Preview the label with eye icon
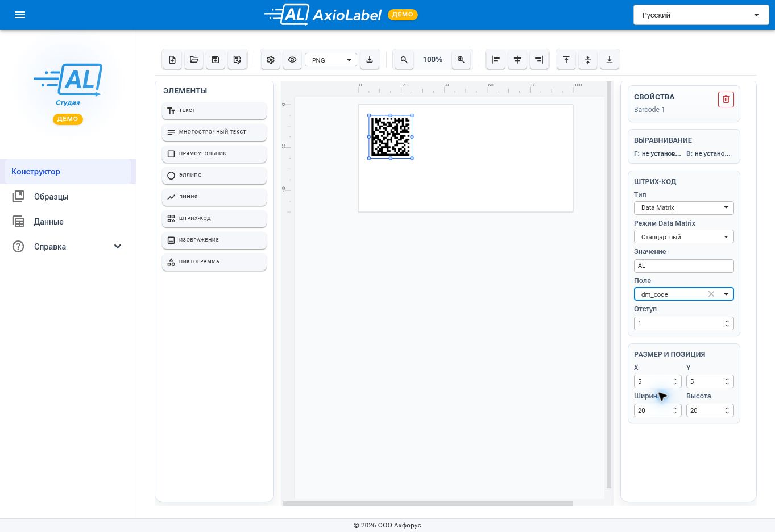The image size is (775, 532). pyautogui.click(x=292, y=60)
